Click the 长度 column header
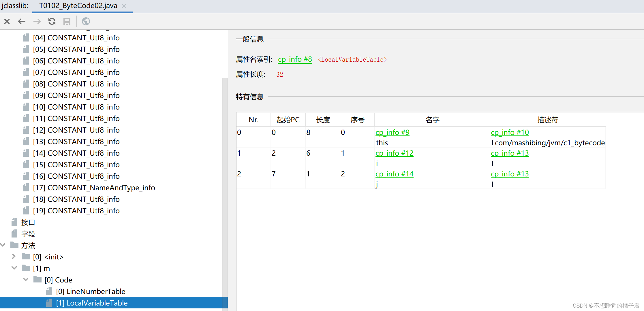This screenshot has width=644, height=311. [323, 120]
